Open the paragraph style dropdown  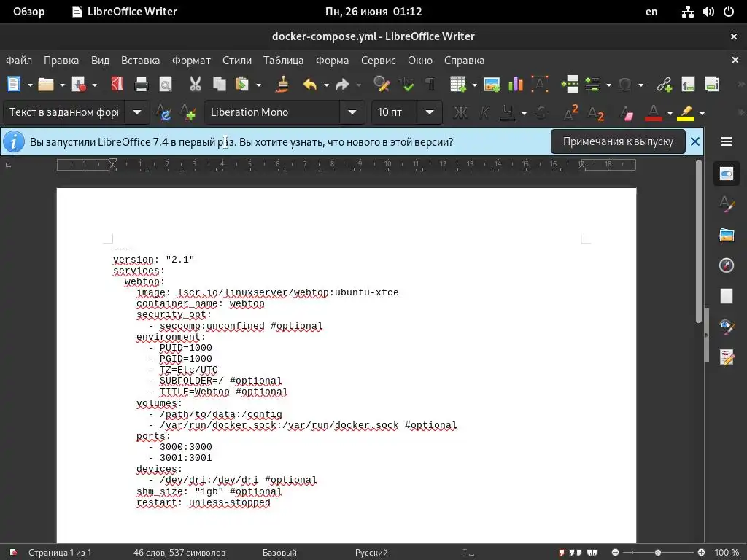click(137, 112)
